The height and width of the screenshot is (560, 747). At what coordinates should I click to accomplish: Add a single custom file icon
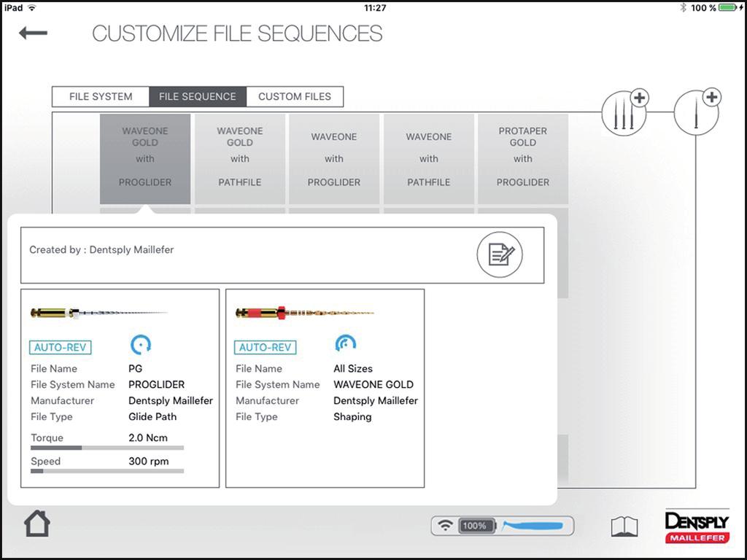[x=697, y=112]
